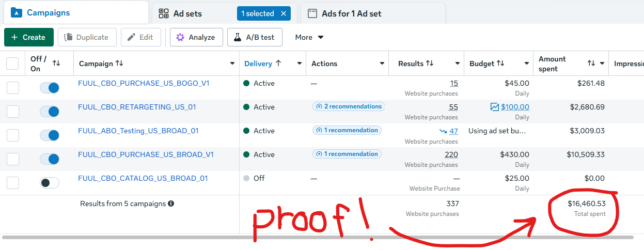Screen dimensions: 644x250
Task: Click the $100.00 budget link
Action: coord(515,107)
